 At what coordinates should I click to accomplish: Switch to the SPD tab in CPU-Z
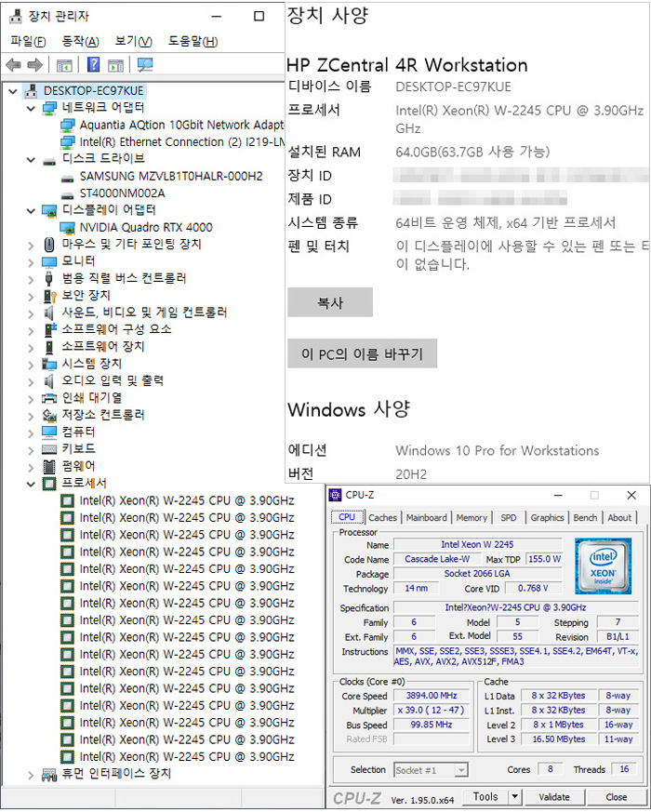click(509, 517)
